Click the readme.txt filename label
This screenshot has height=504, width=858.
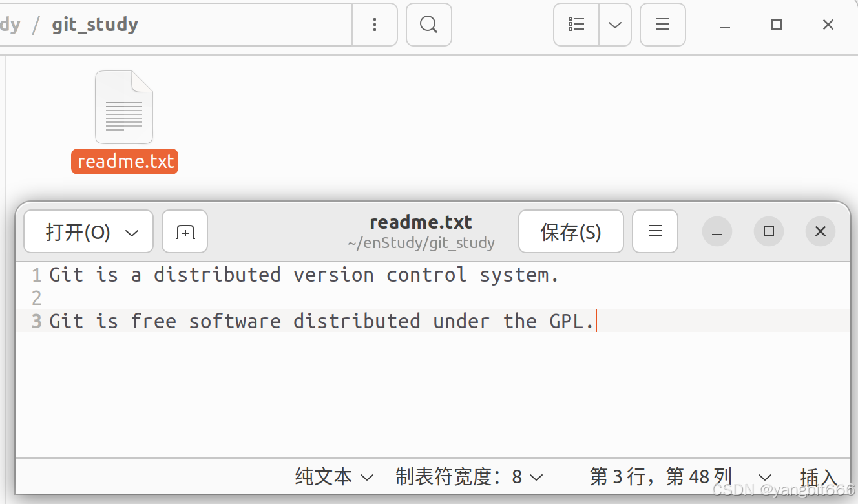(x=125, y=162)
